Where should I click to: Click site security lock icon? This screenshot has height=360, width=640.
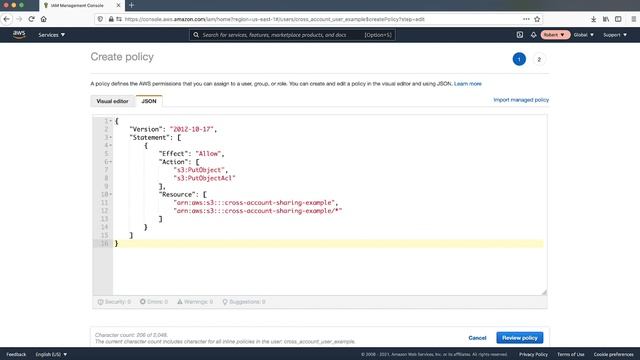(111, 19)
